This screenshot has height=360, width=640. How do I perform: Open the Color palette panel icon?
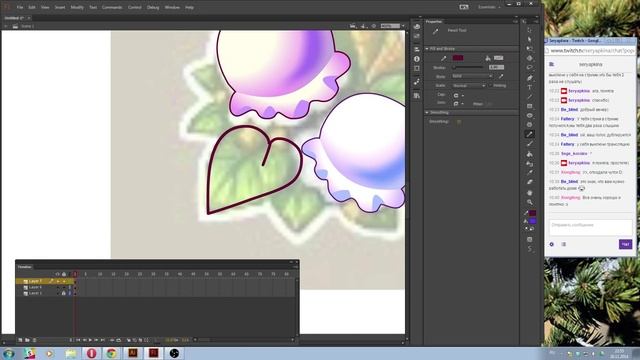[417, 27]
